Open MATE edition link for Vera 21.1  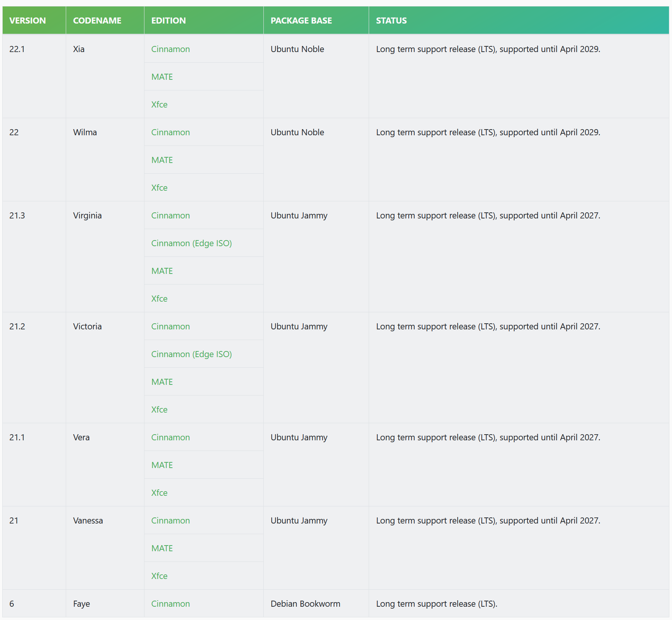pyautogui.click(x=162, y=465)
